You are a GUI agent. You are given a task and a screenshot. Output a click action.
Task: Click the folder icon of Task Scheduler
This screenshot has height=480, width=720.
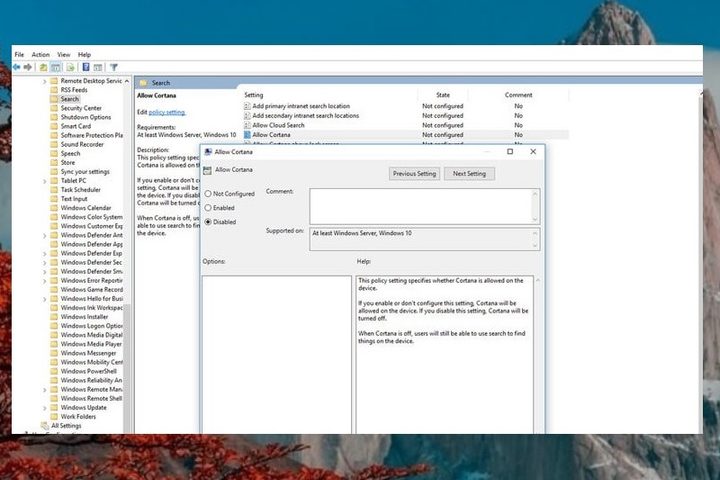point(54,190)
